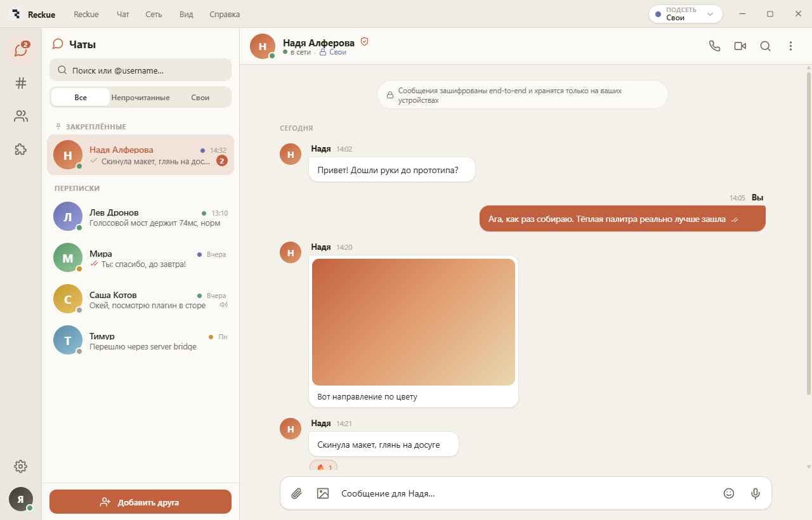Open the chat with Лев Дронов
Image resolution: width=812 pixels, height=520 pixels.
140,218
